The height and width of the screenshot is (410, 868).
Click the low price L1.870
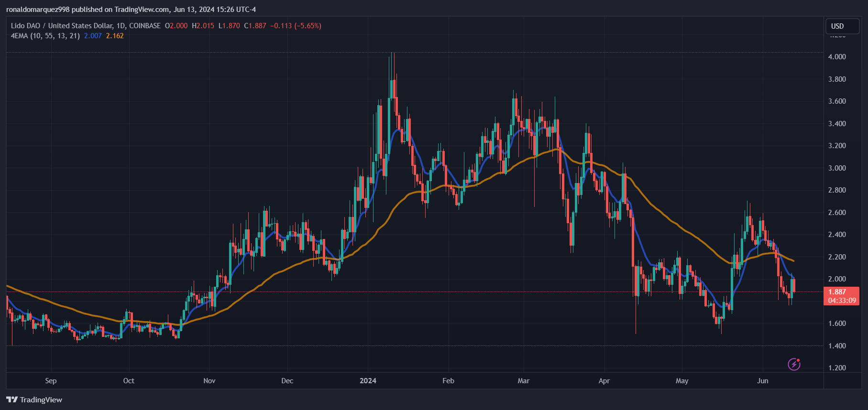click(230, 26)
